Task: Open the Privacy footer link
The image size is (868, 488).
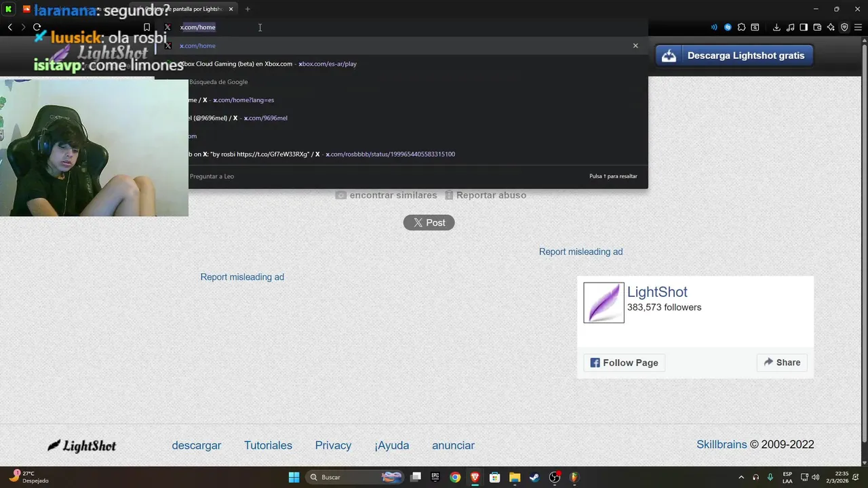Action: tap(333, 445)
